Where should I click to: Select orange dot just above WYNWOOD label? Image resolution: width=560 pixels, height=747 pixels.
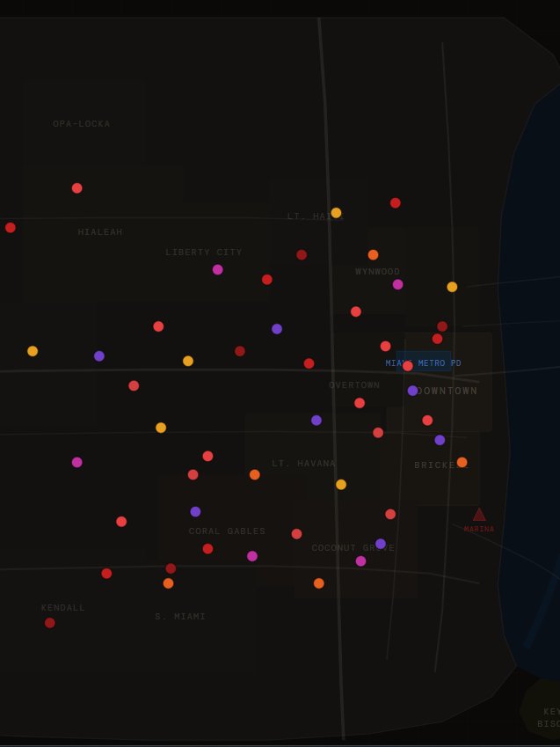374,255
